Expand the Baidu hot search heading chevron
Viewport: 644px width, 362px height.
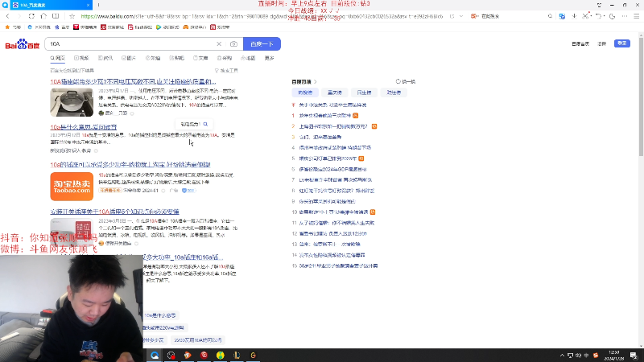(x=315, y=82)
